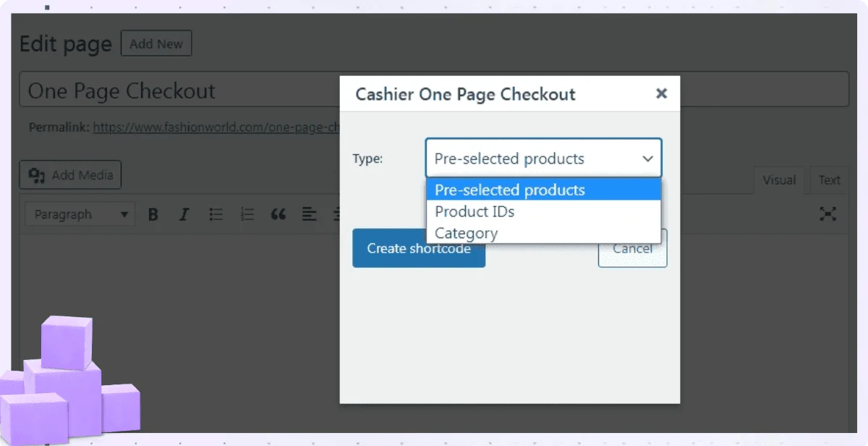Click the Add New page button
The width and height of the screenshot is (868, 446).
point(156,43)
